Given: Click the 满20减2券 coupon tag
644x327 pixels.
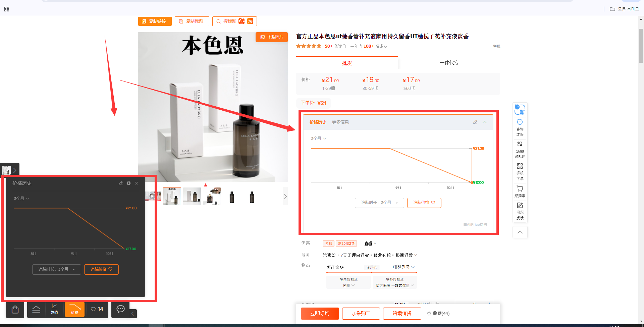Looking at the screenshot, I should pos(346,243).
